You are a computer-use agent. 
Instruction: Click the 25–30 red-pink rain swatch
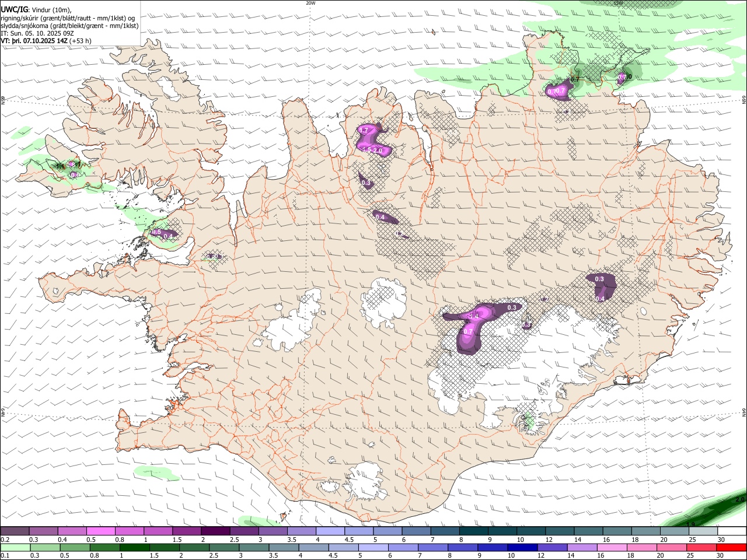pyautogui.click(x=701, y=548)
